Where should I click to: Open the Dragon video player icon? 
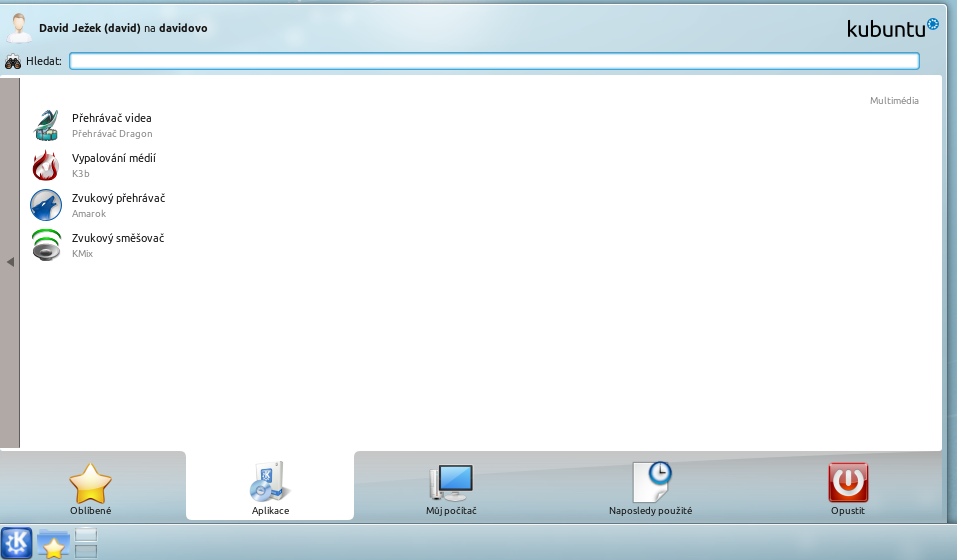(x=46, y=125)
